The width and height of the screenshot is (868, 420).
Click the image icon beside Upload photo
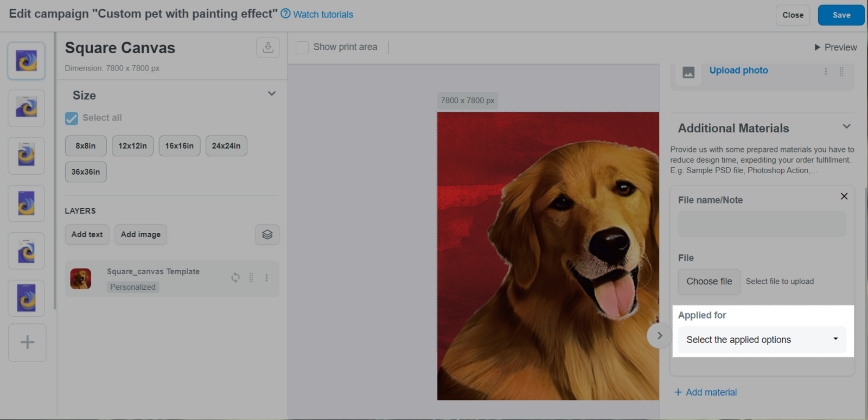pyautogui.click(x=688, y=72)
